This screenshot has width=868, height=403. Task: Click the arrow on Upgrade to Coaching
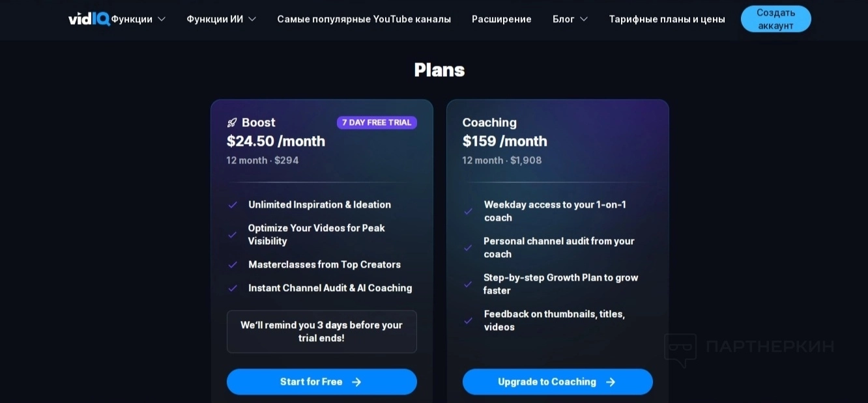click(x=611, y=382)
